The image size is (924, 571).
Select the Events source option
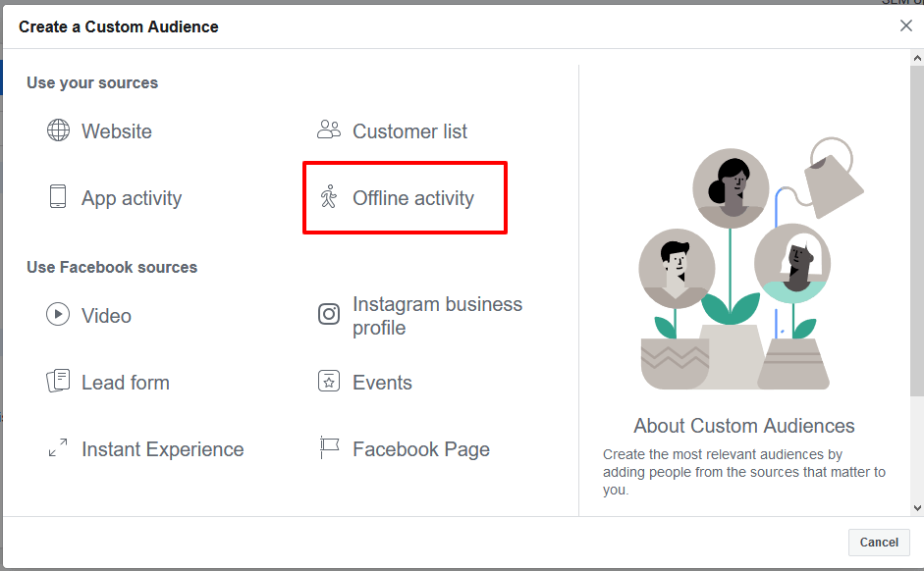tap(382, 383)
